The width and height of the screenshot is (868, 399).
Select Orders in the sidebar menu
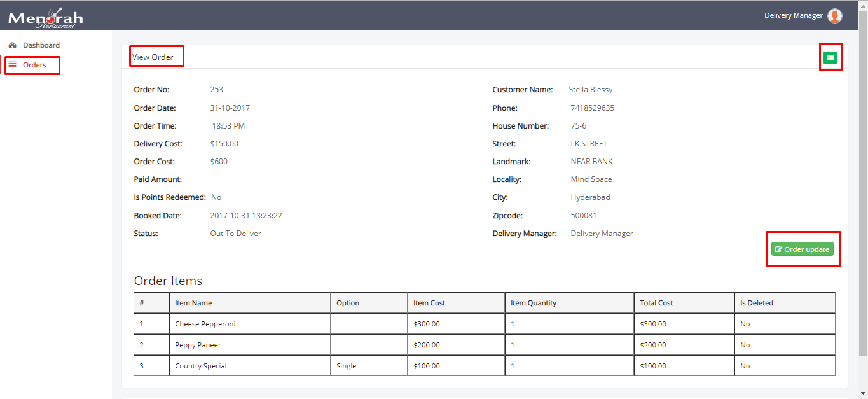(x=34, y=65)
